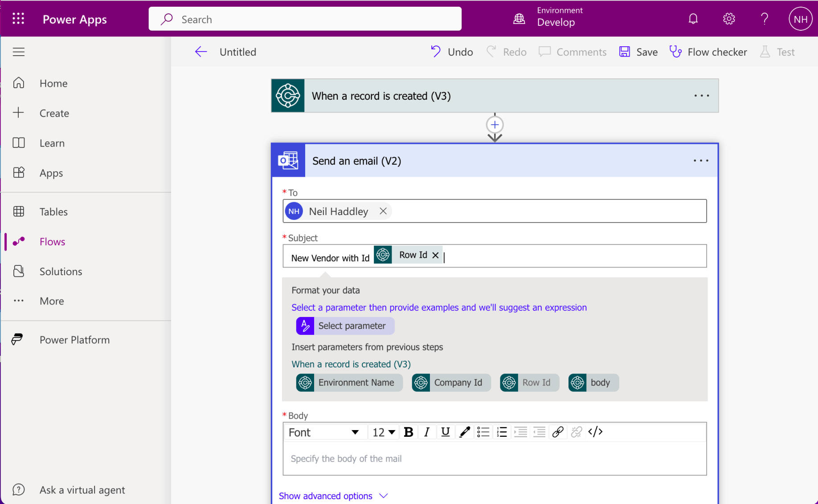Image resolution: width=818 pixels, height=504 pixels.
Task: Toggle bold formatting
Action: click(408, 432)
